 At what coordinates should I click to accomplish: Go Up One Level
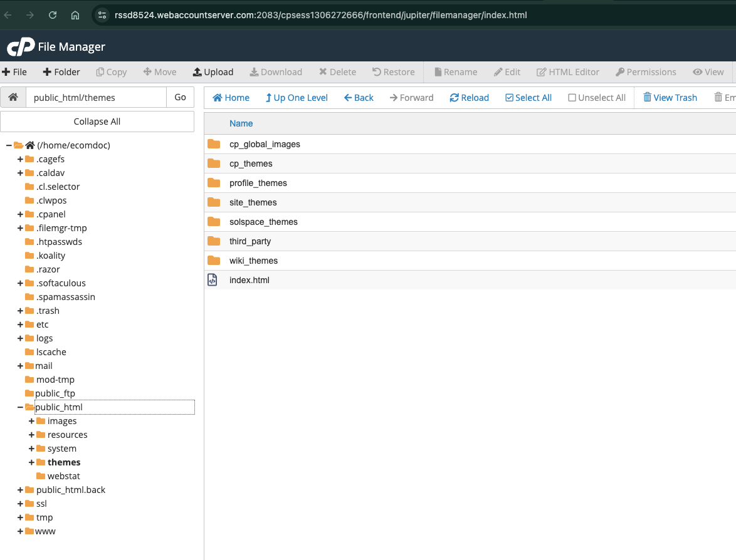pos(296,98)
